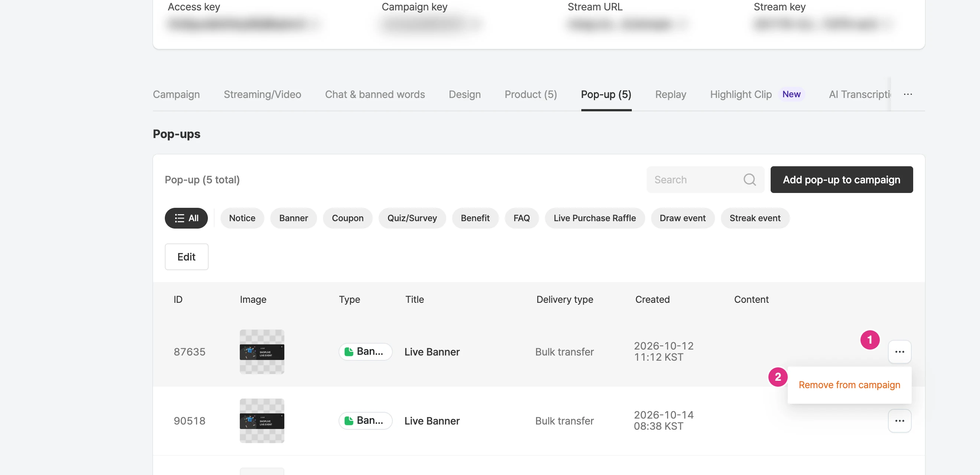Open the Design tab
The width and height of the screenshot is (980, 475).
(x=464, y=94)
